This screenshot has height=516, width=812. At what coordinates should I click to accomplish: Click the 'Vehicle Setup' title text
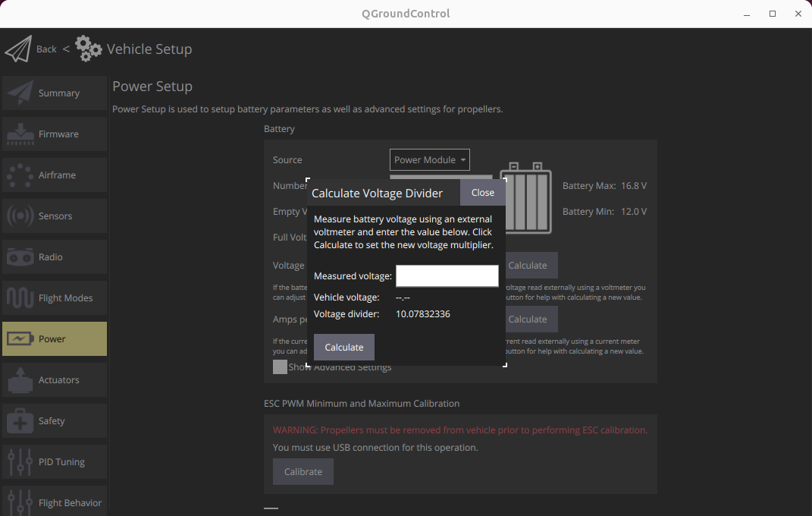pos(149,49)
